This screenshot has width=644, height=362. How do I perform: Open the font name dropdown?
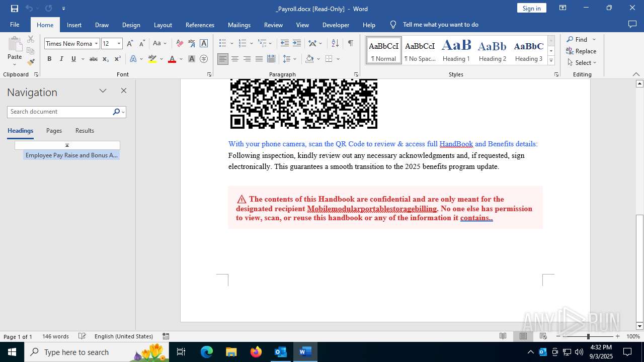(96, 44)
